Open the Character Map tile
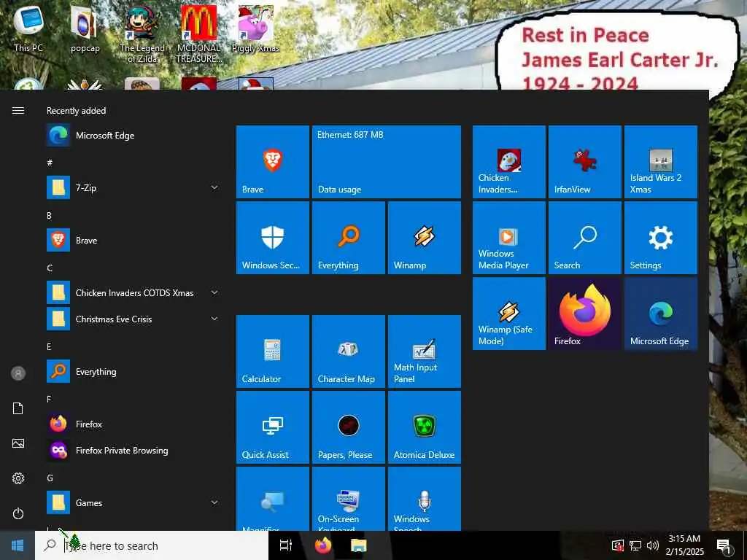Image resolution: width=747 pixels, height=560 pixels. click(x=348, y=351)
